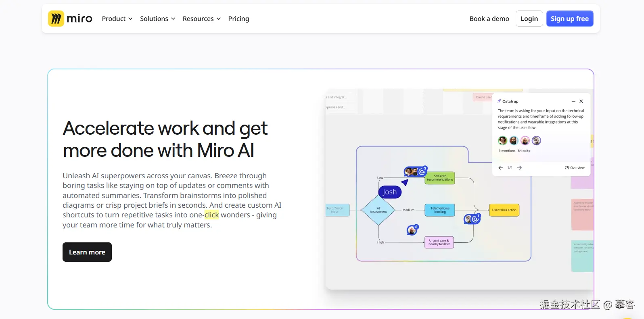This screenshot has height=319, width=644.
Task: Select the Text / Voice input node
Action: tap(337, 210)
